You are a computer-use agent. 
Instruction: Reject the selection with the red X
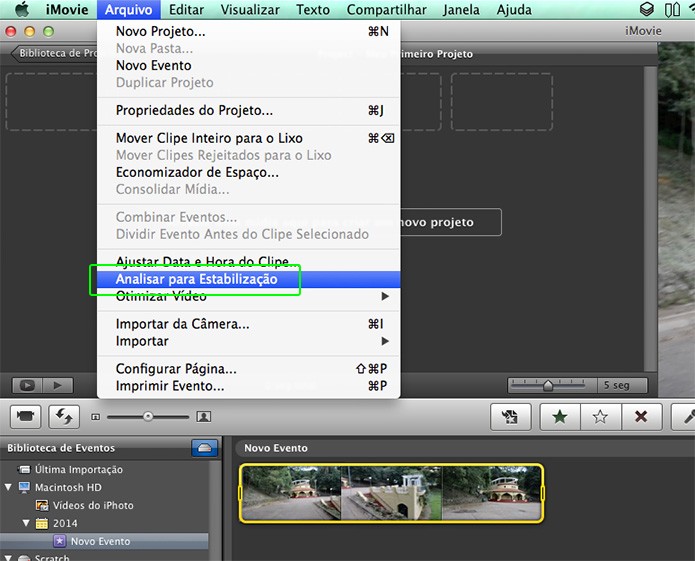point(641,417)
